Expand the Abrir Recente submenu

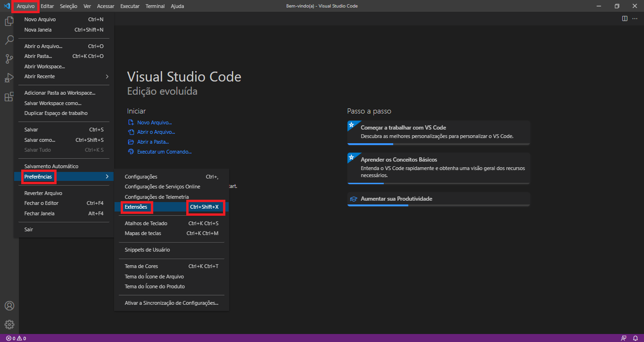64,76
